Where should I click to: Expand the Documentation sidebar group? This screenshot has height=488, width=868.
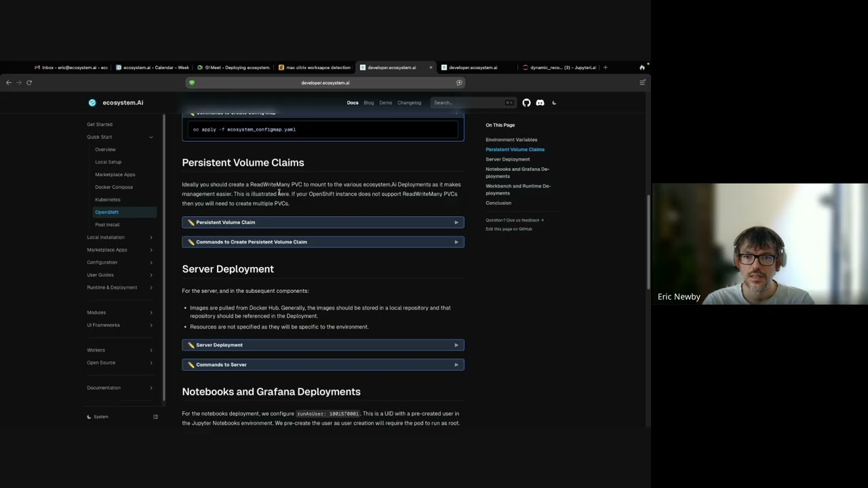pyautogui.click(x=120, y=388)
